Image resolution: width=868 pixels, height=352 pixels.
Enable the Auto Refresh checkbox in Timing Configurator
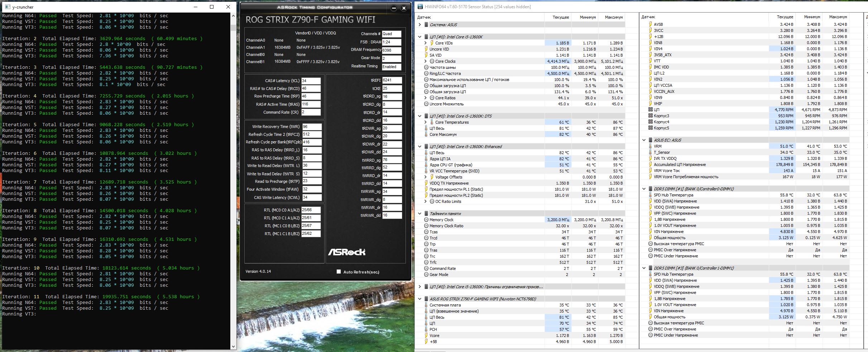click(x=339, y=272)
